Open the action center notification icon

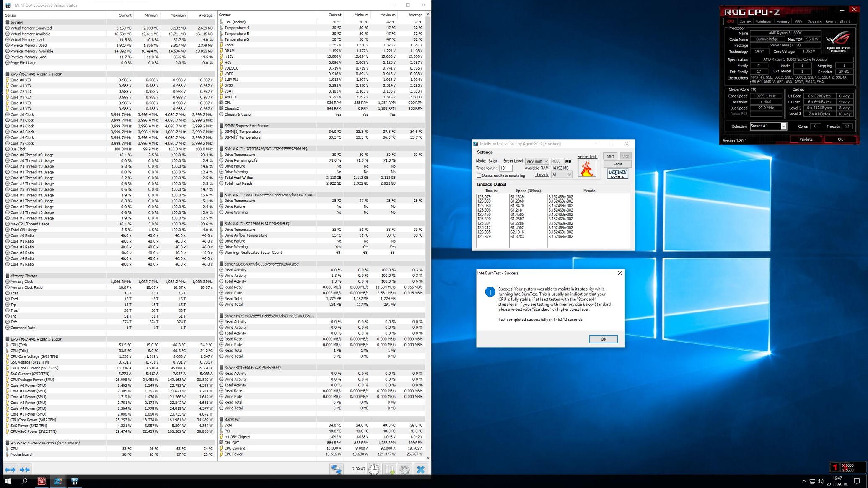(x=857, y=481)
